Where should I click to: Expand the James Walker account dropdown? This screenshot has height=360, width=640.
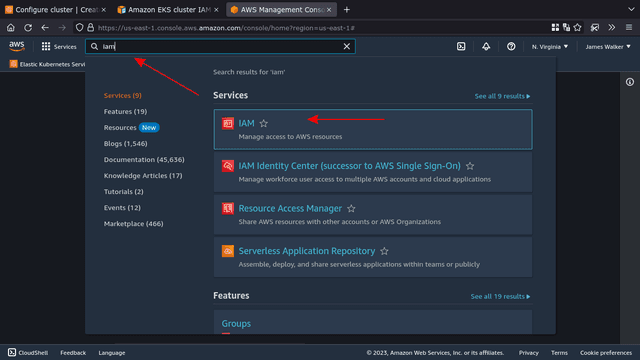coord(608,47)
